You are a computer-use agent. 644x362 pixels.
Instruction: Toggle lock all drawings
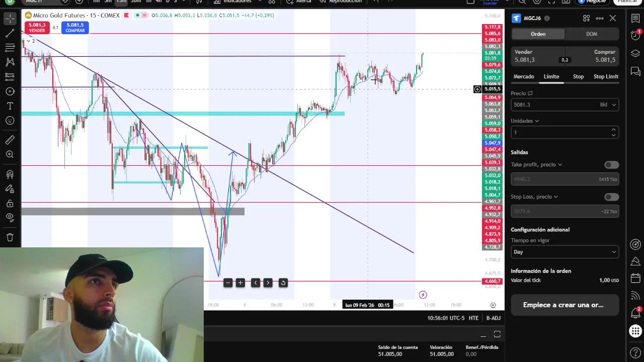click(10, 204)
